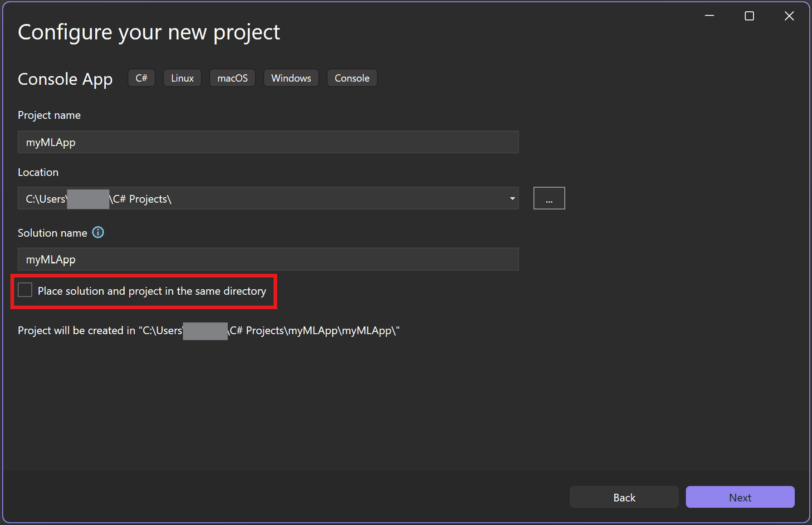
Task: Select the Windows platform tag
Action: (291, 78)
